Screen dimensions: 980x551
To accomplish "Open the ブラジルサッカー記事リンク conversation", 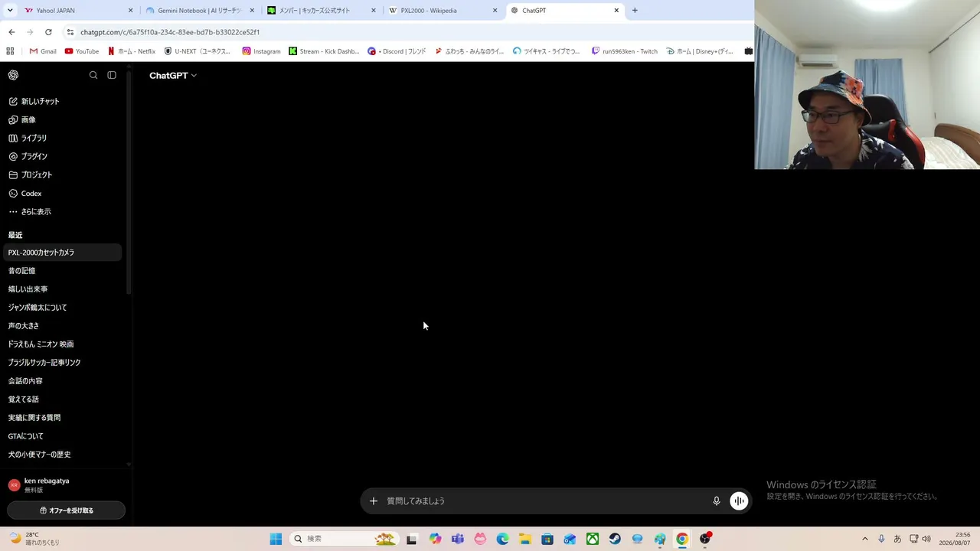I will tap(63, 363).
